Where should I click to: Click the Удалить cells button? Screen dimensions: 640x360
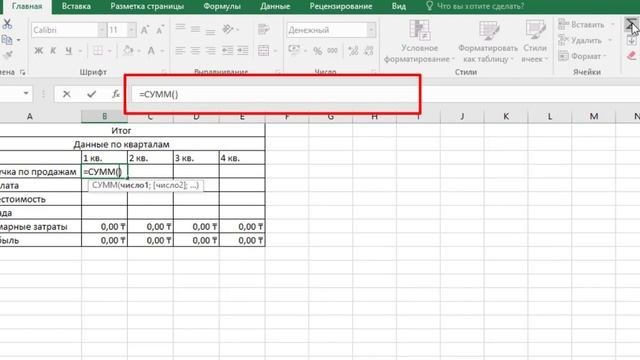pyautogui.click(x=580, y=40)
